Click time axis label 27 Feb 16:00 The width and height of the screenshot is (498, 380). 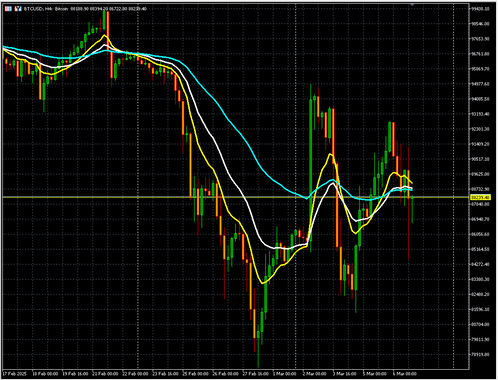[255, 374]
